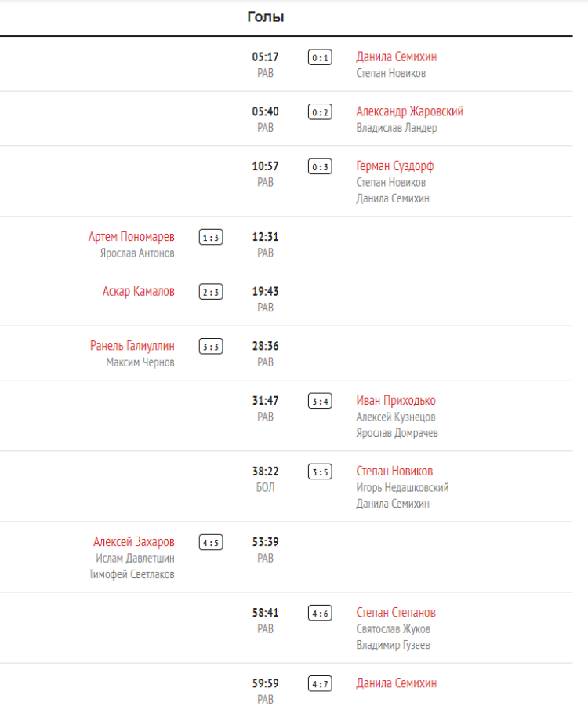The height and width of the screenshot is (710, 588).
Task: Click the Голы section heading
Action: (x=265, y=16)
